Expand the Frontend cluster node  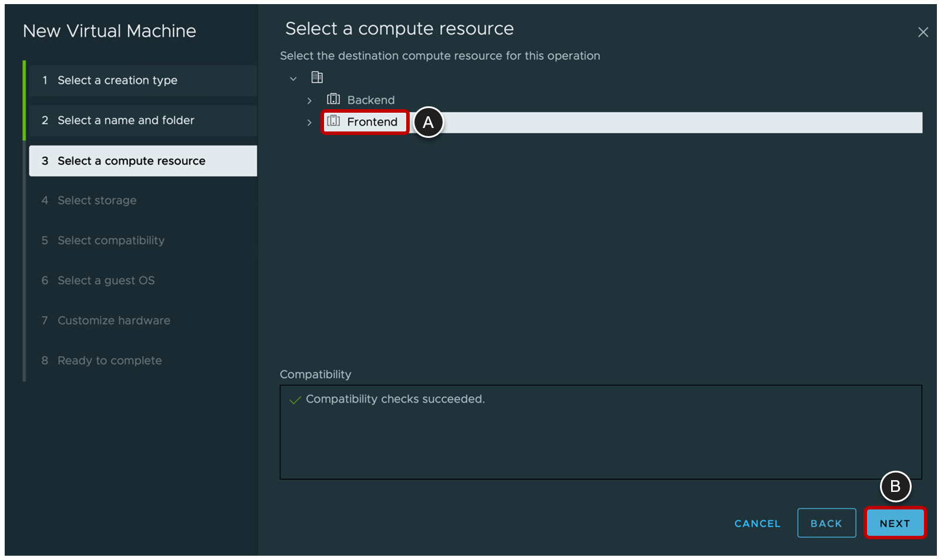click(309, 122)
